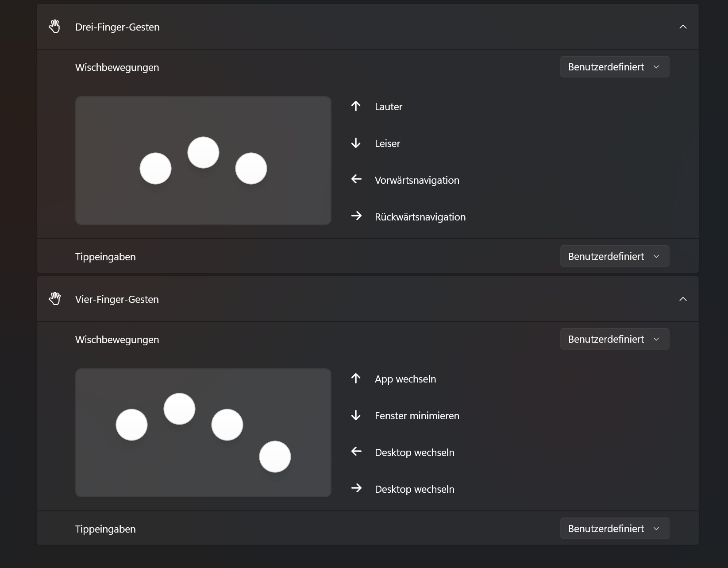
Task: Click the up arrow next to Lauter
Action: 356,106
